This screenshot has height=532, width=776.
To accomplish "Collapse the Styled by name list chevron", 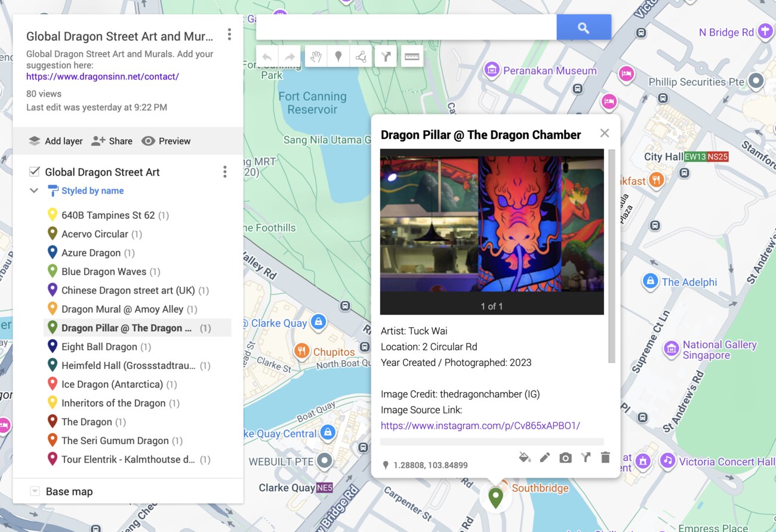I will click(34, 191).
